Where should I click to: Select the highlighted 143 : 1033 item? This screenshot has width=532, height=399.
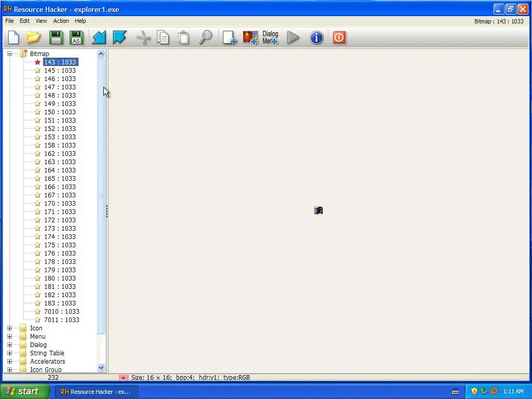[60, 62]
